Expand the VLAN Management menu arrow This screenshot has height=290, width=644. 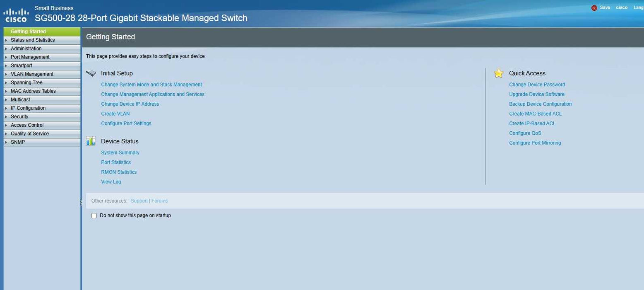(x=6, y=74)
